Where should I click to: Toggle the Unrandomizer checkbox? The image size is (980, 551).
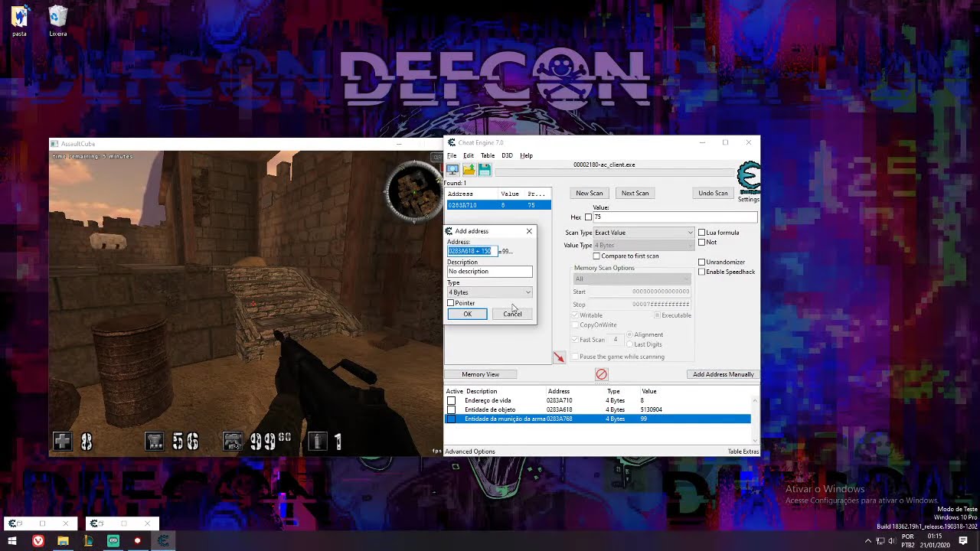(x=701, y=262)
